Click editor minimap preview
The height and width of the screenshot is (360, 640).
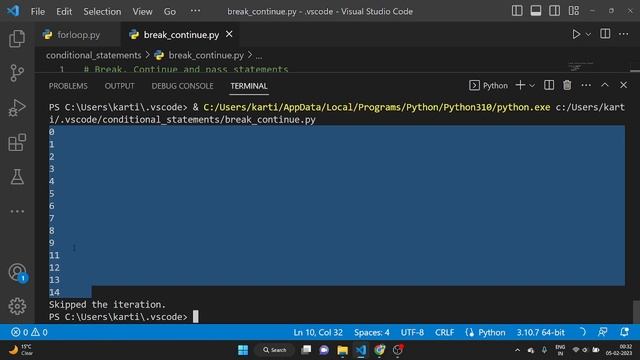point(581,66)
